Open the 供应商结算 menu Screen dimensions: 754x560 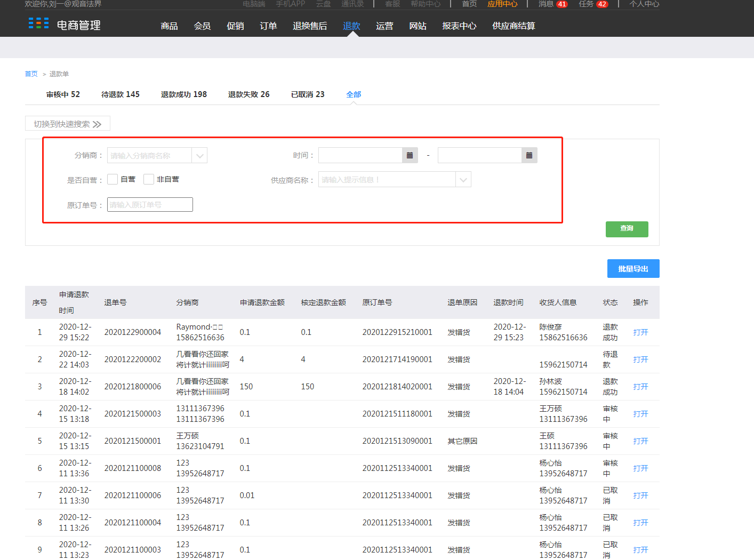click(514, 26)
